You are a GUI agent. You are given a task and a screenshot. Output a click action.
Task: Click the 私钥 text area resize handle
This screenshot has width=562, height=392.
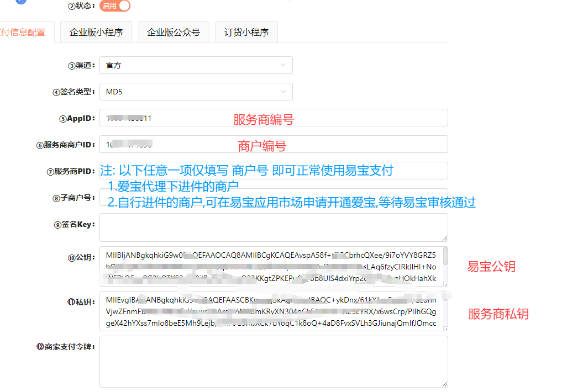tap(445, 328)
